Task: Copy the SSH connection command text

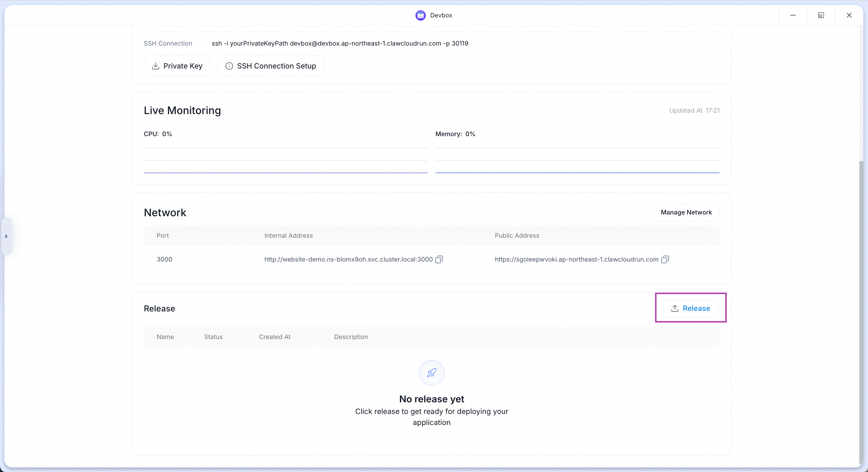Action: pos(340,44)
